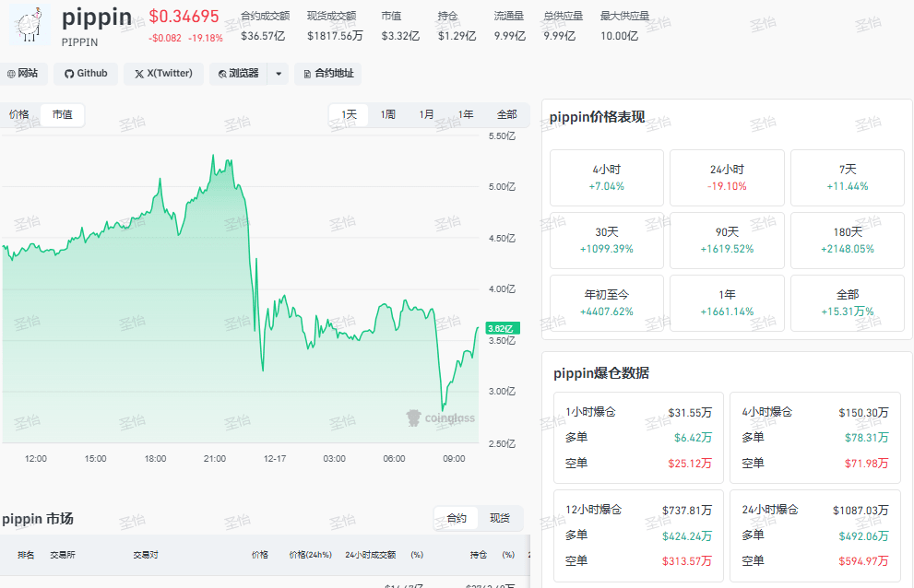Select the 1月 time range
Image resolution: width=914 pixels, height=588 pixels.
(x=427, y=115)
